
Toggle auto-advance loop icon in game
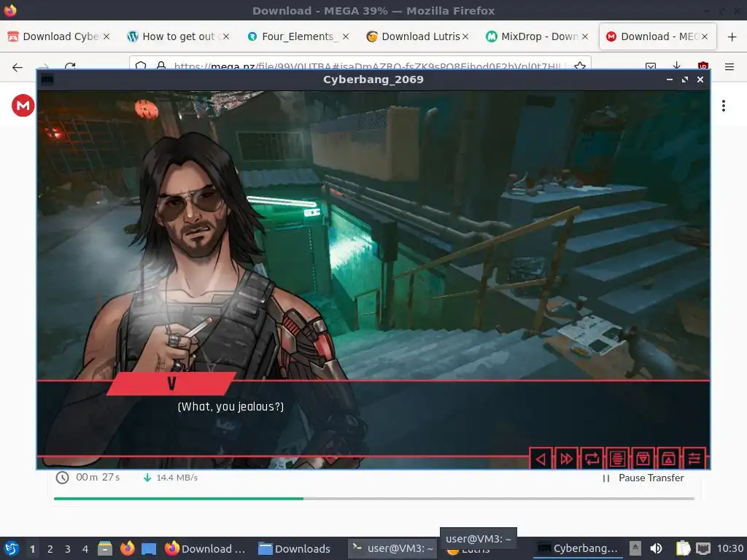(x=592, y=459)
